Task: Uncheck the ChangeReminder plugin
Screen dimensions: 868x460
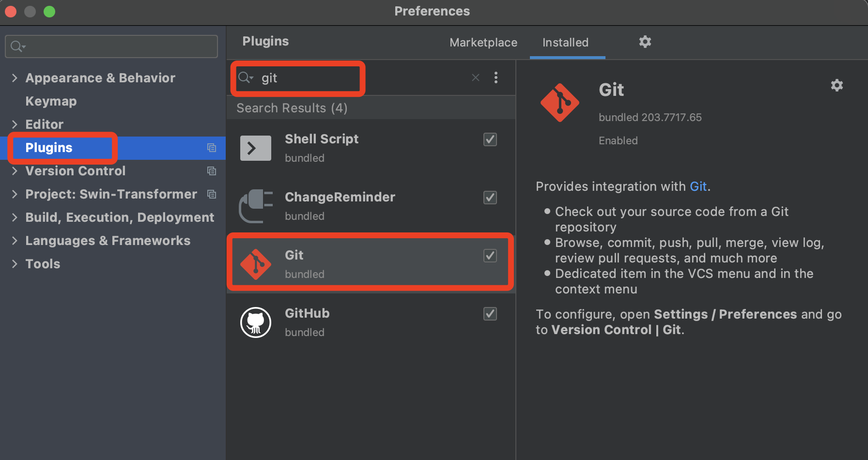Action: [x=490, y=198]
